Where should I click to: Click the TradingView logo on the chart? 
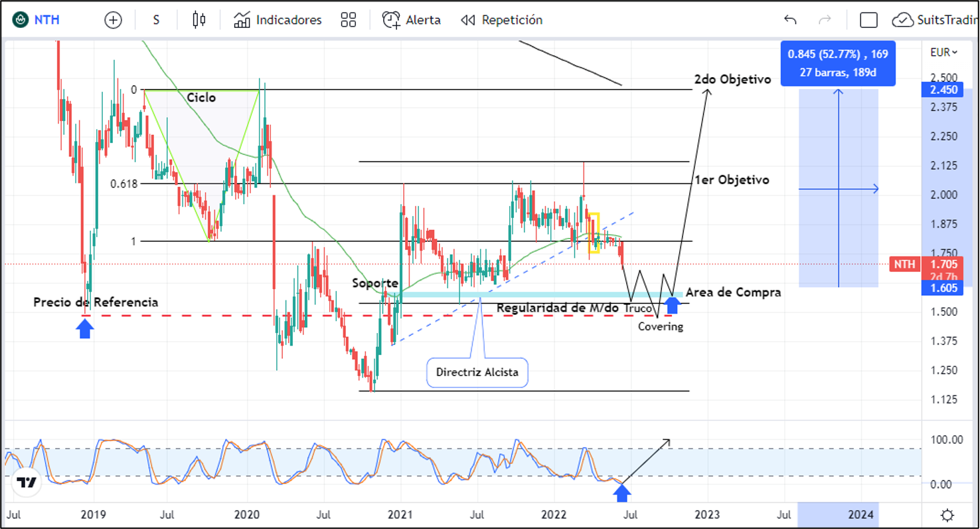27,482
